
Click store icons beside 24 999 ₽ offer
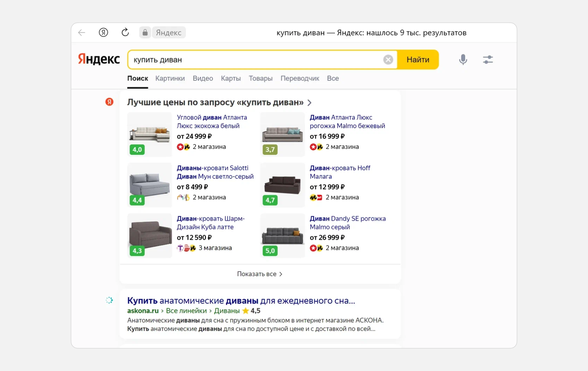tap(183, 147)
